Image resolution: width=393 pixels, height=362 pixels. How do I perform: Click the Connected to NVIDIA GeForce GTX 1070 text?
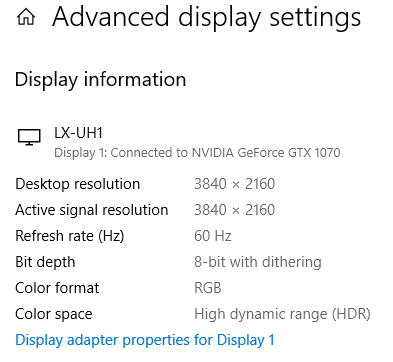225,153
